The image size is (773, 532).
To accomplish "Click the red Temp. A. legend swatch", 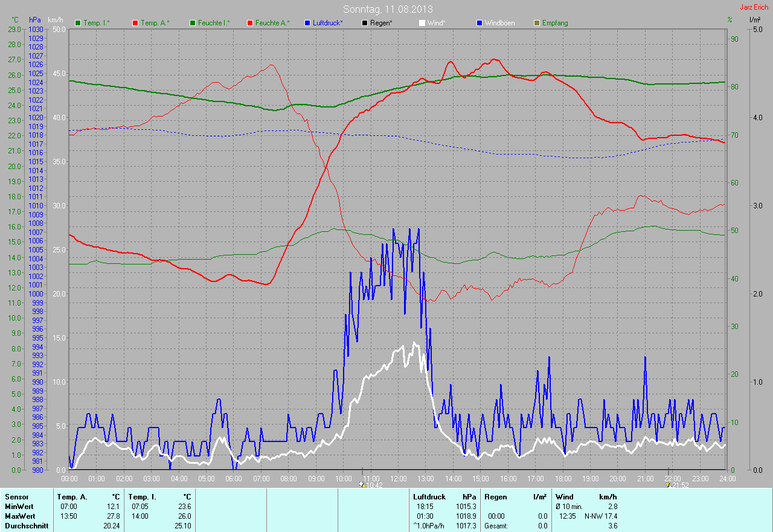I will click(x=135, y=23).
